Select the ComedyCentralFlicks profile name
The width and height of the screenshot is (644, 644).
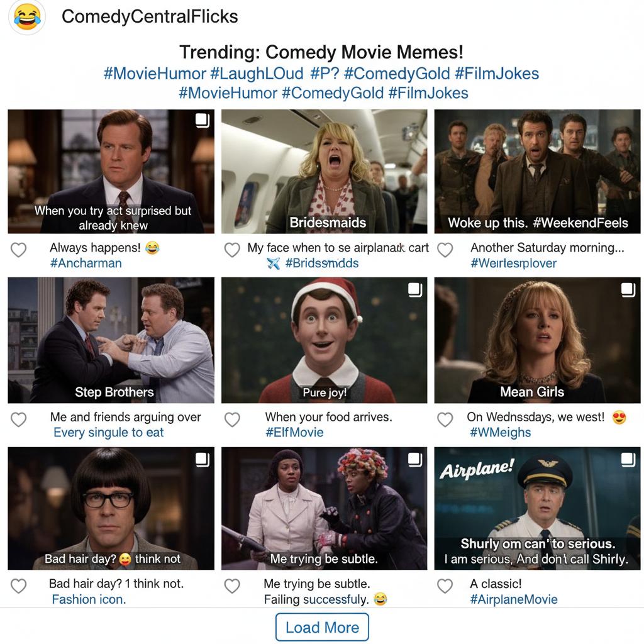(x=150, y=17)
